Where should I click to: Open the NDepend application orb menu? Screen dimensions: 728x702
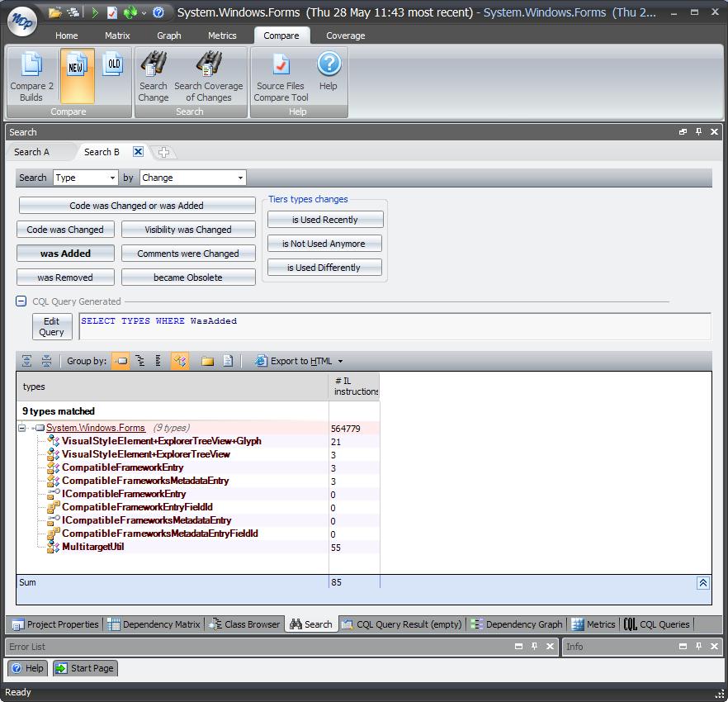pyautogui.click(x=21, y=21)
